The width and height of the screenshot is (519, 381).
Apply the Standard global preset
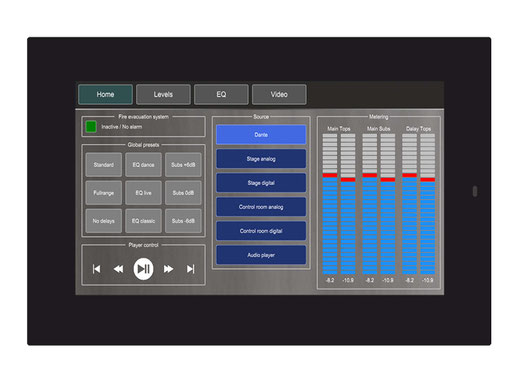click(x=104, y=165)
